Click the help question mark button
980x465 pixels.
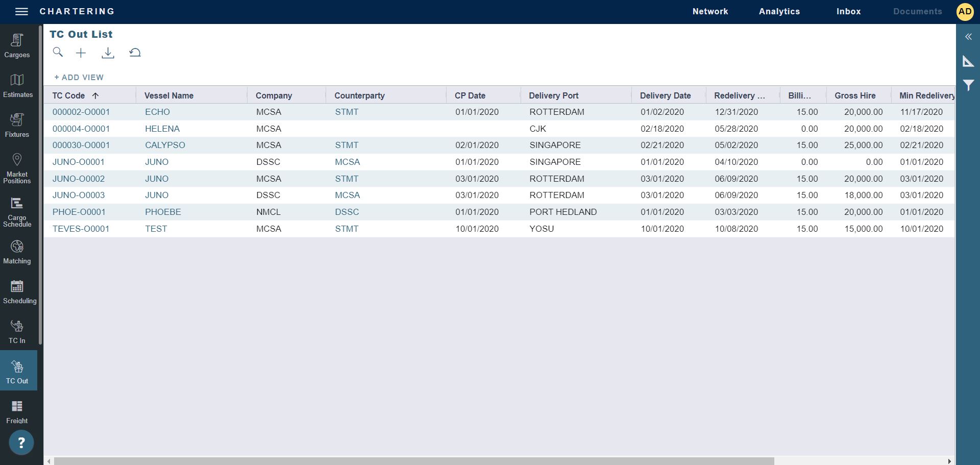click(21, 443)
